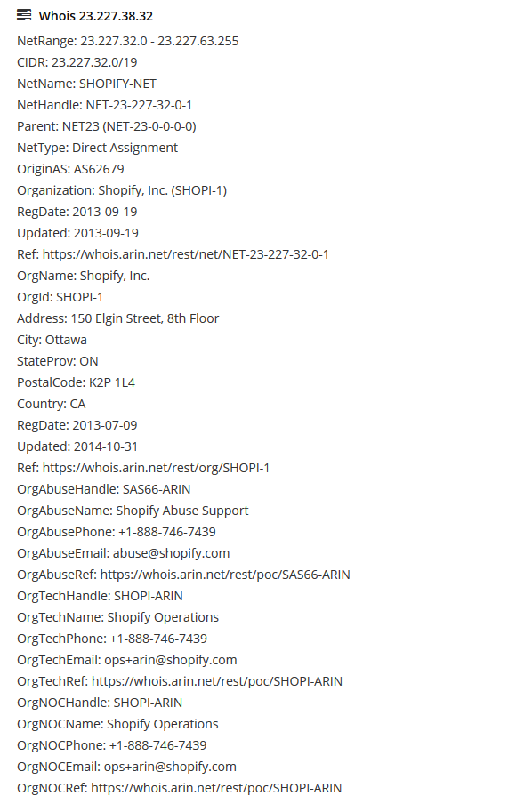Click the CIDR 23.227.32.0/19 line
Viewport: 516px width, 812px height.
[x=77, y=62]
